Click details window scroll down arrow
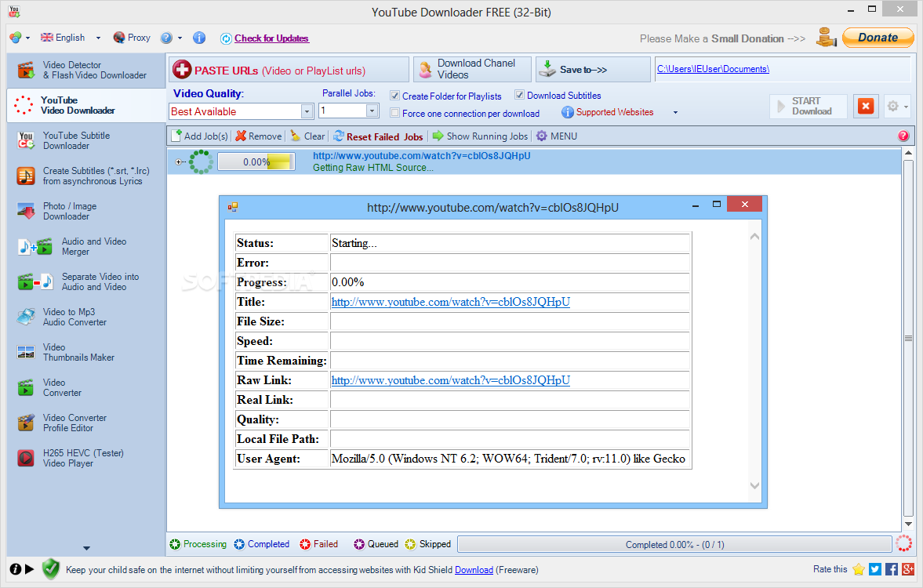 [x=754, y=485]
